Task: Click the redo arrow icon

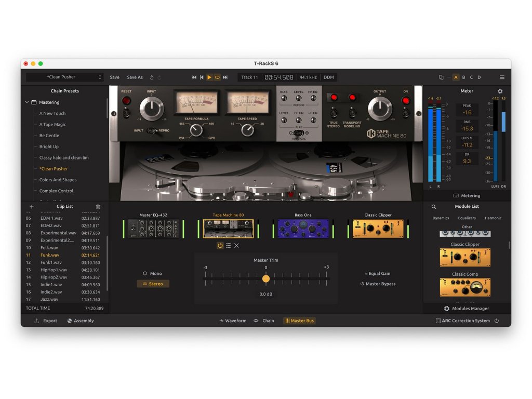Action: pyautogui.click(x=159, y=77)
